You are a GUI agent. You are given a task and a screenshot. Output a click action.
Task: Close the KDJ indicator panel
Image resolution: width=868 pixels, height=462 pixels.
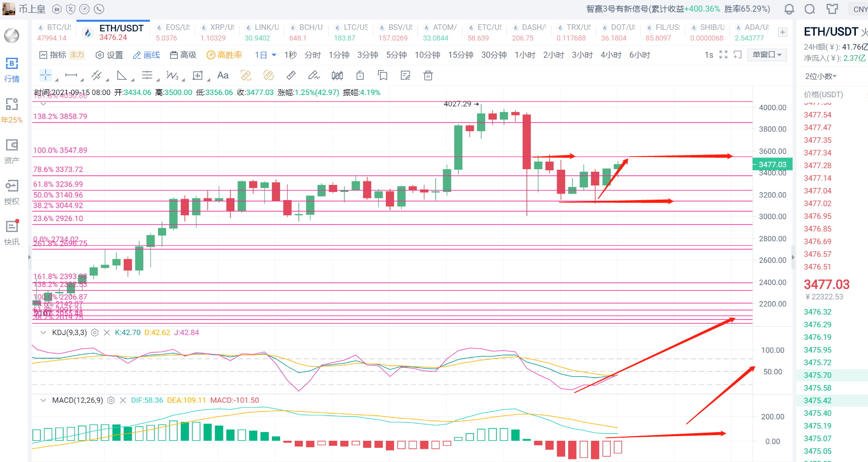tap(107, 333)
